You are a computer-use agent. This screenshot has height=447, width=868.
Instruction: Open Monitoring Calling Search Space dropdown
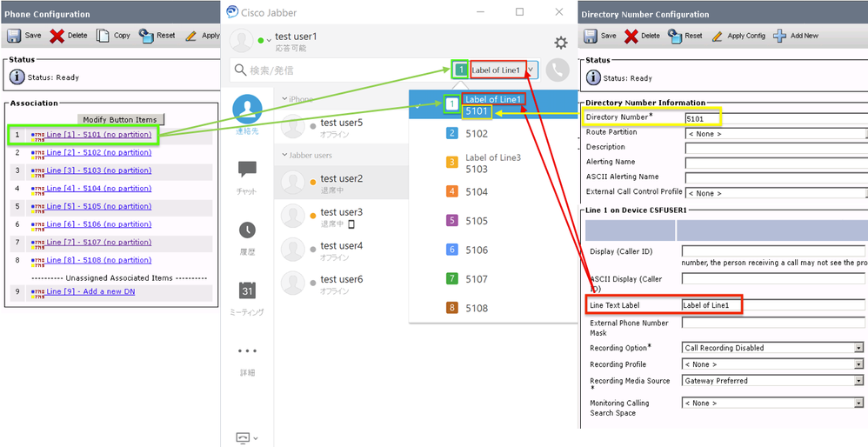tap(858, 404)
